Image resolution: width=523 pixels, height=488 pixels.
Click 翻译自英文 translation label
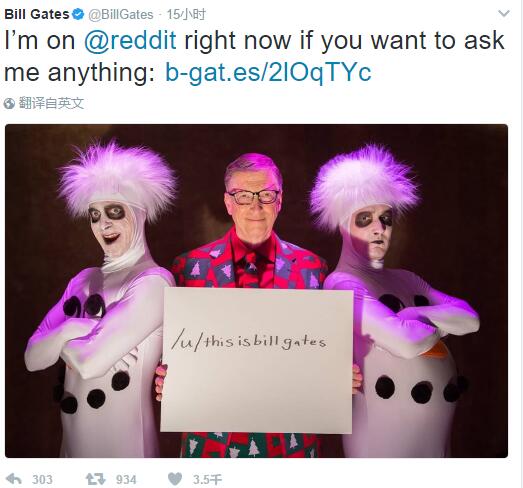tap(51, 103)
